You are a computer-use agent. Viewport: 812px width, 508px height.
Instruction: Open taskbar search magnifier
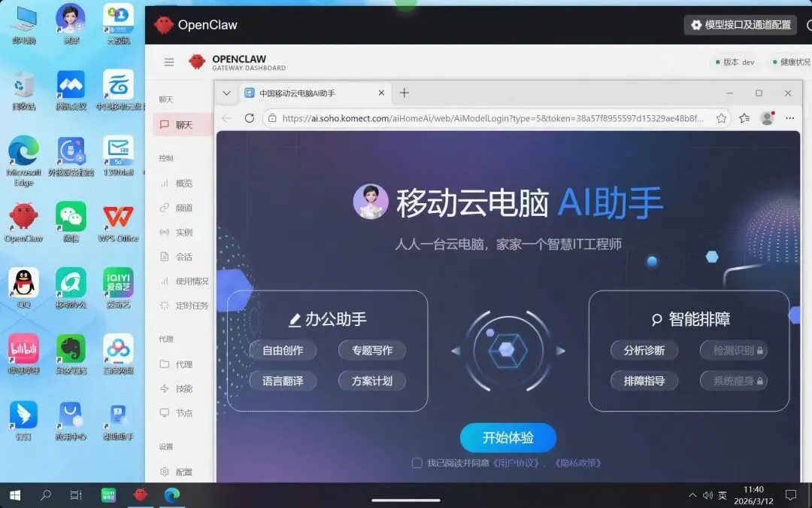(x=46, y=495)
